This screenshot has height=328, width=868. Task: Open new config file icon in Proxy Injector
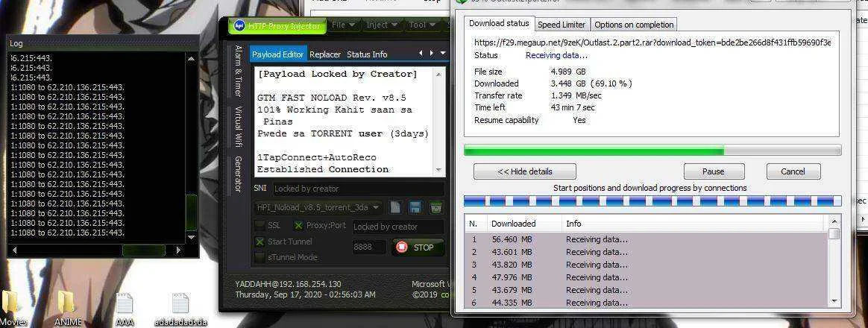coord(395,207)
